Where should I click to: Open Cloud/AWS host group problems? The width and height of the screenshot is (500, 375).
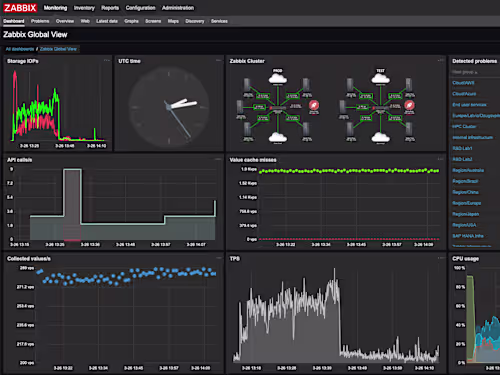[x=463, y=83]
